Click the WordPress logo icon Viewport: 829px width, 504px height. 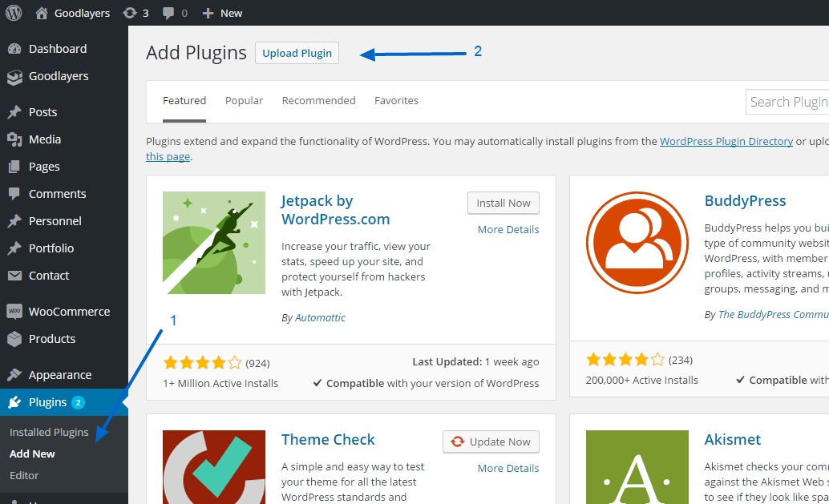click(14, 13)
